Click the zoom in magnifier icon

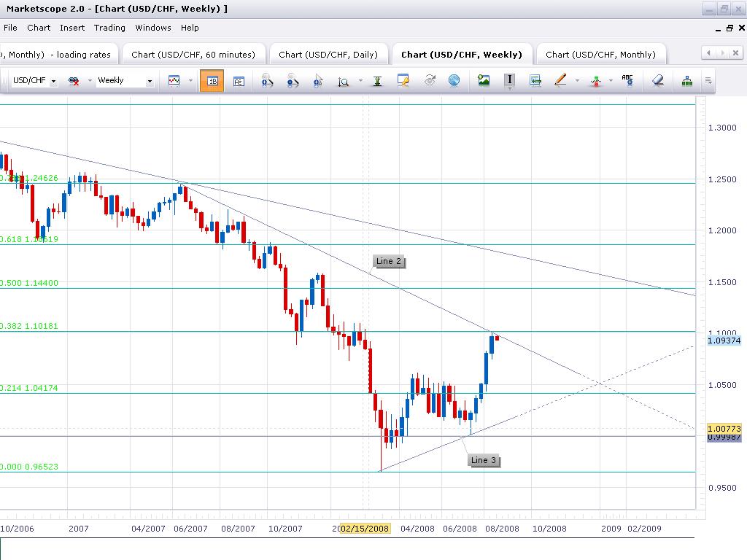[267, 81]
